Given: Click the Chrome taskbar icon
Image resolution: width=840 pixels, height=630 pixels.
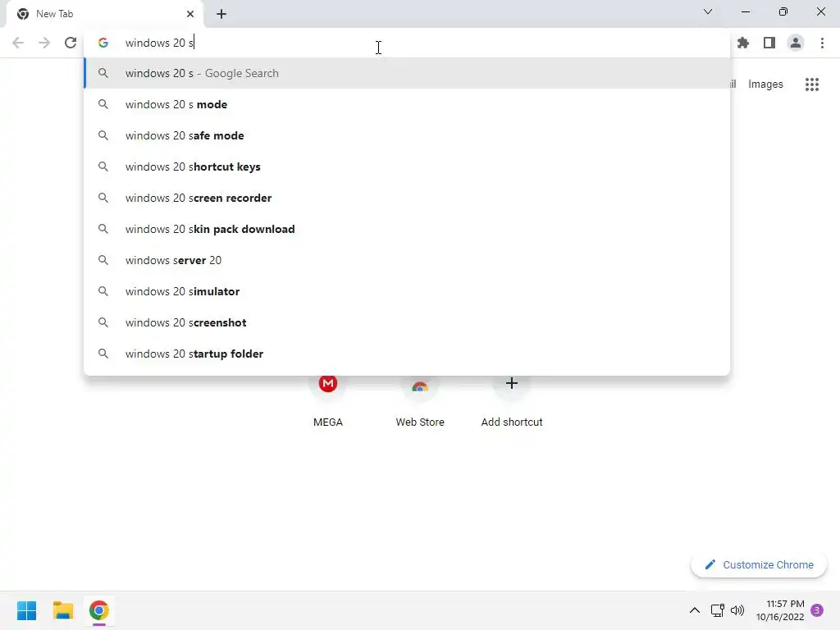Looking at the screenshot, I should pos(99,610).
